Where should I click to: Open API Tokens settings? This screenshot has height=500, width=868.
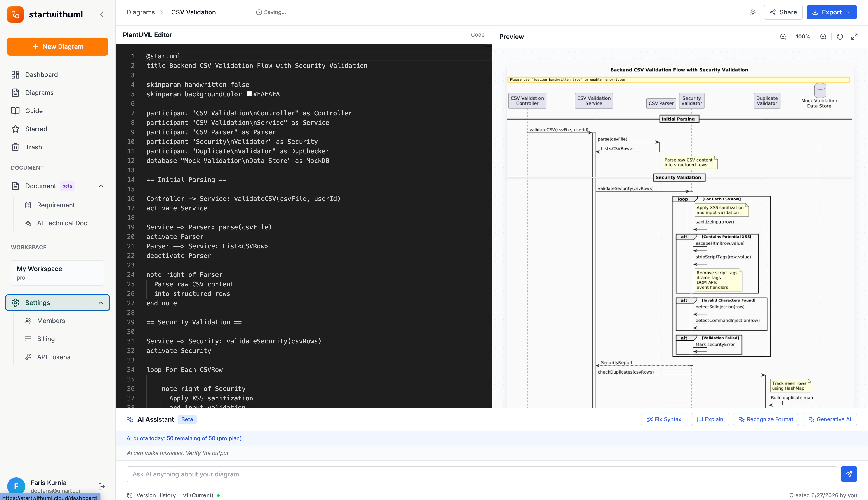point(54,357)
